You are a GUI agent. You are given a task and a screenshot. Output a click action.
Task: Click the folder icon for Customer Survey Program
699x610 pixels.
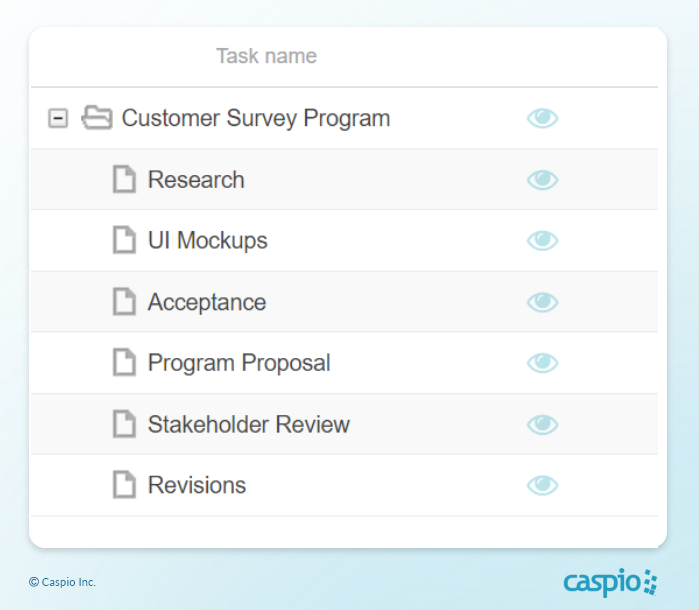point(96,118)
